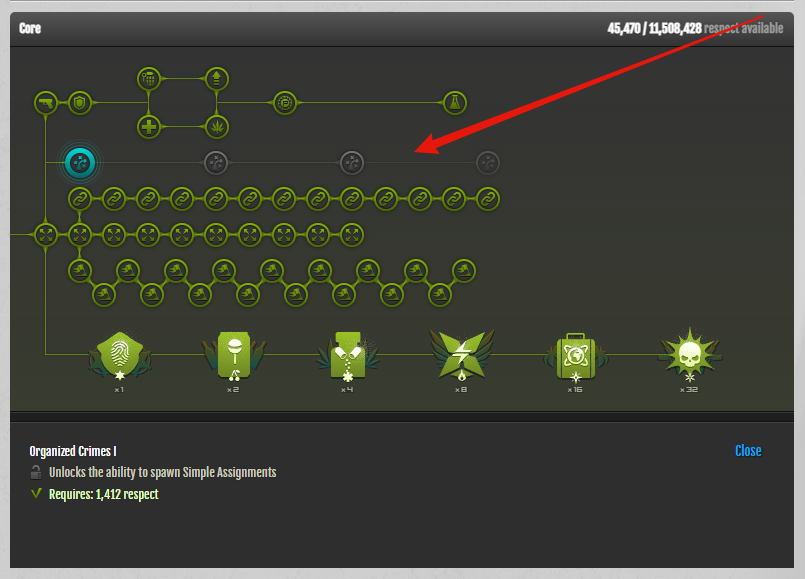The width and height of the screenshot is (805, 579).
Task: Click the first territory flag node
Action: (80, 271)
